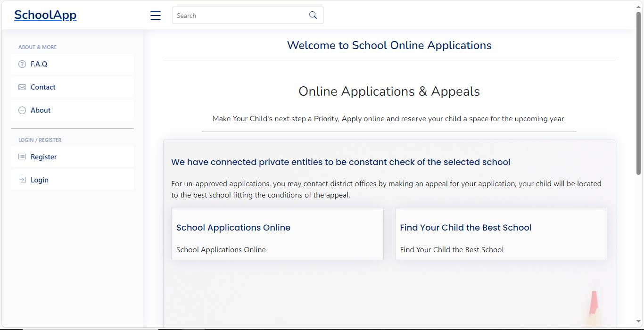Toggle the hamburger sidebar menu
644x330 pixels.
(x=156, y=16)
